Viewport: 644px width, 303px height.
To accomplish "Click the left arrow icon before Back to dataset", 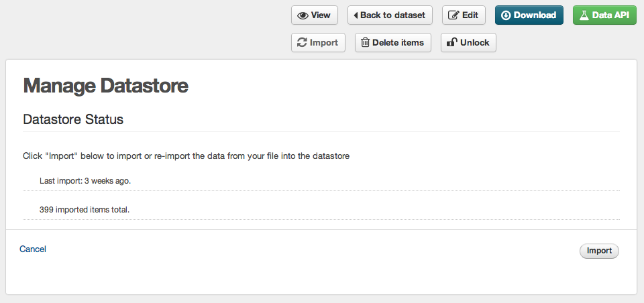I will point(356,15).
